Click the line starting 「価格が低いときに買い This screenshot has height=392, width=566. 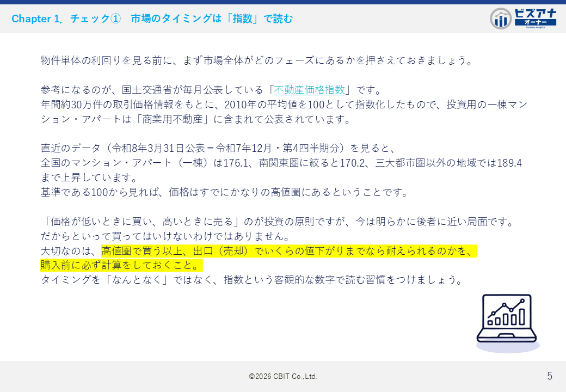(278, 221)
